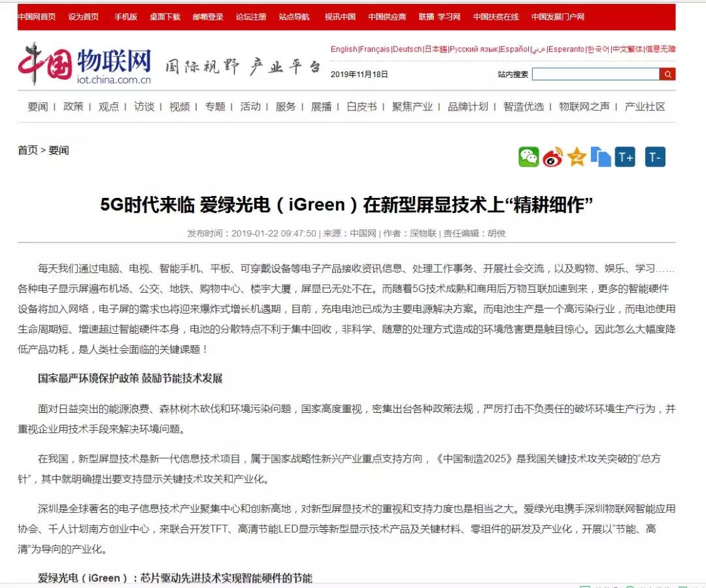Switch site language to Esperanto
The image size is (706, 588).
point(566,49)
